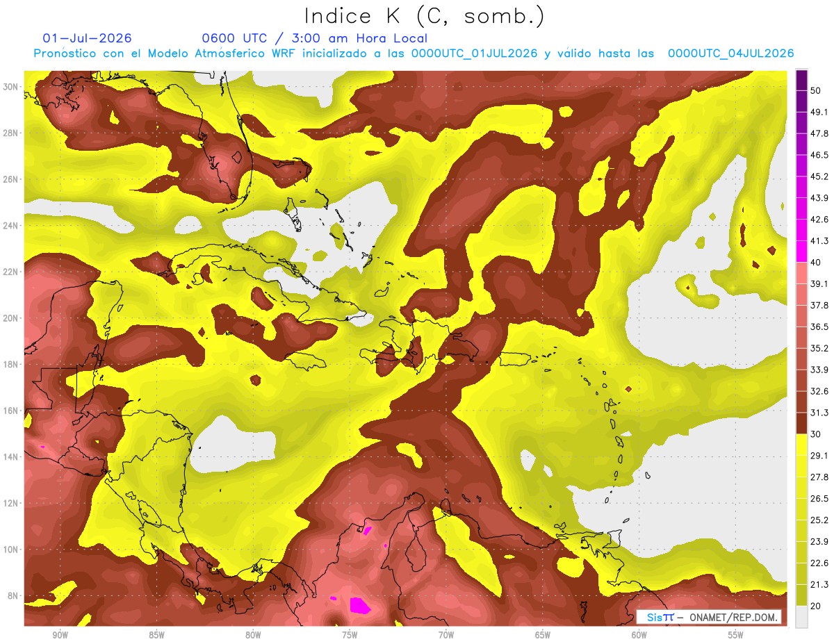Pick the light gray swatch below 20

(x=801, y=617)
